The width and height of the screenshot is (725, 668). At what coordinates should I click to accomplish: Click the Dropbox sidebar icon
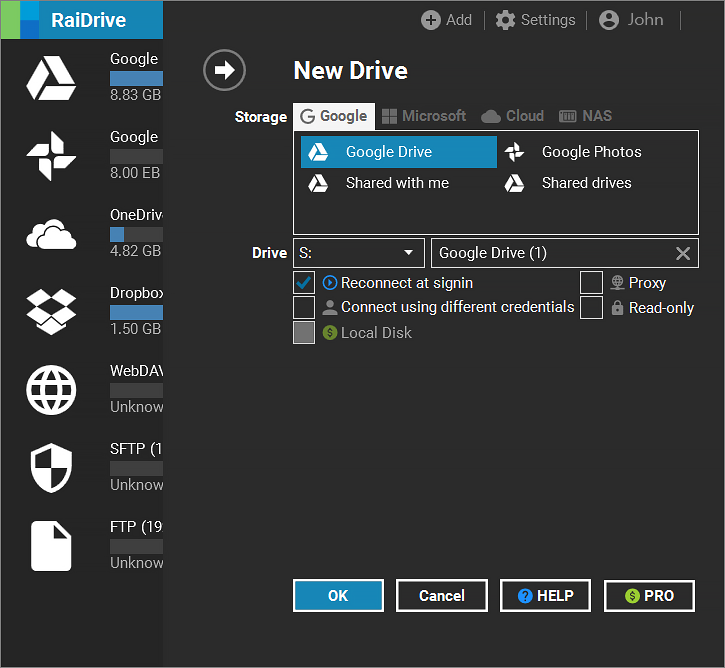(51, 312)
